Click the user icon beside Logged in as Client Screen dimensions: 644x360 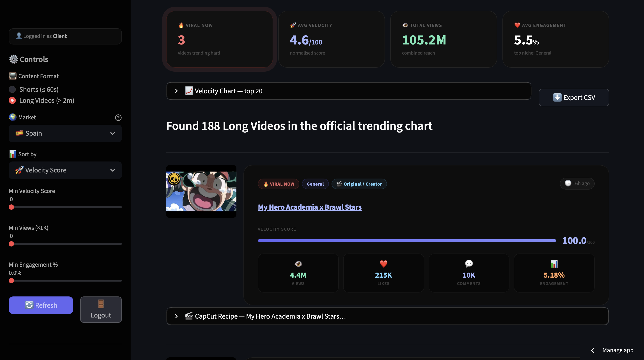tap(19, 36)
